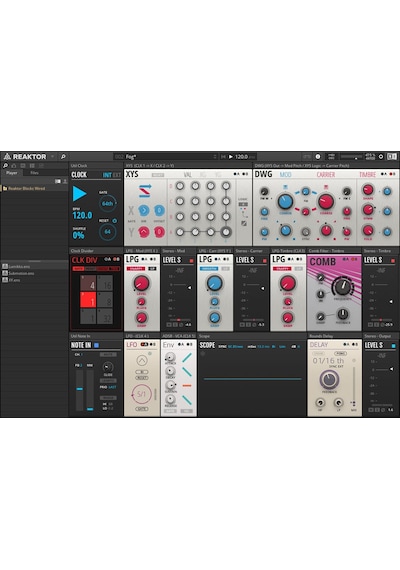
Task: Click the Reaktor logo in the header
Action: pos(25,157)
